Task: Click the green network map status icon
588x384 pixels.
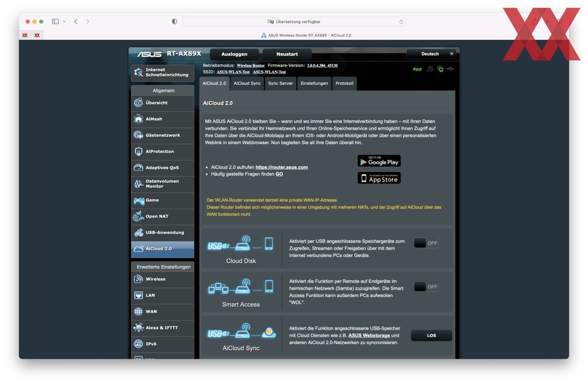Action: pos(440,69)
